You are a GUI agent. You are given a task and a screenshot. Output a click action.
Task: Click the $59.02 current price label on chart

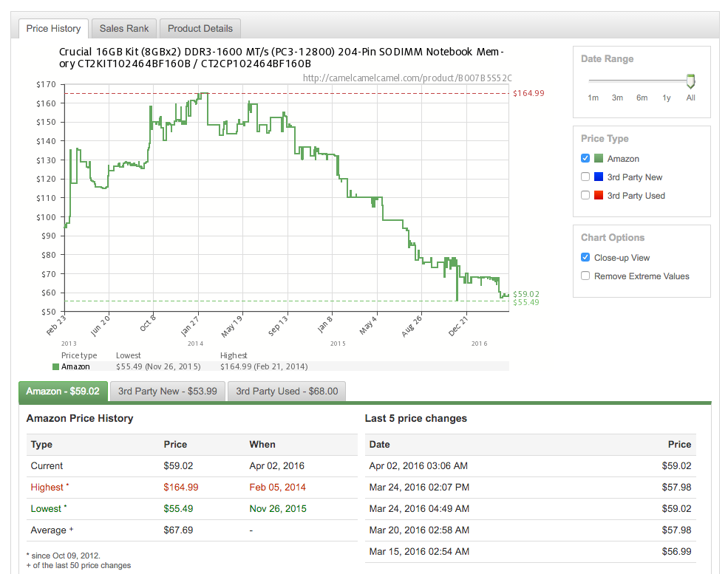(x=526, y=294)
